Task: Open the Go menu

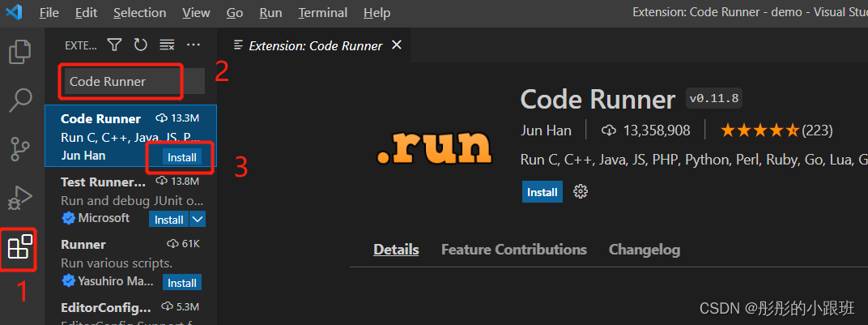Action: 235,12
